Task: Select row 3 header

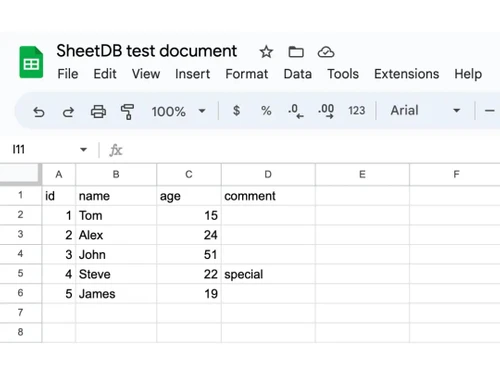Action: tap(20, 235)
